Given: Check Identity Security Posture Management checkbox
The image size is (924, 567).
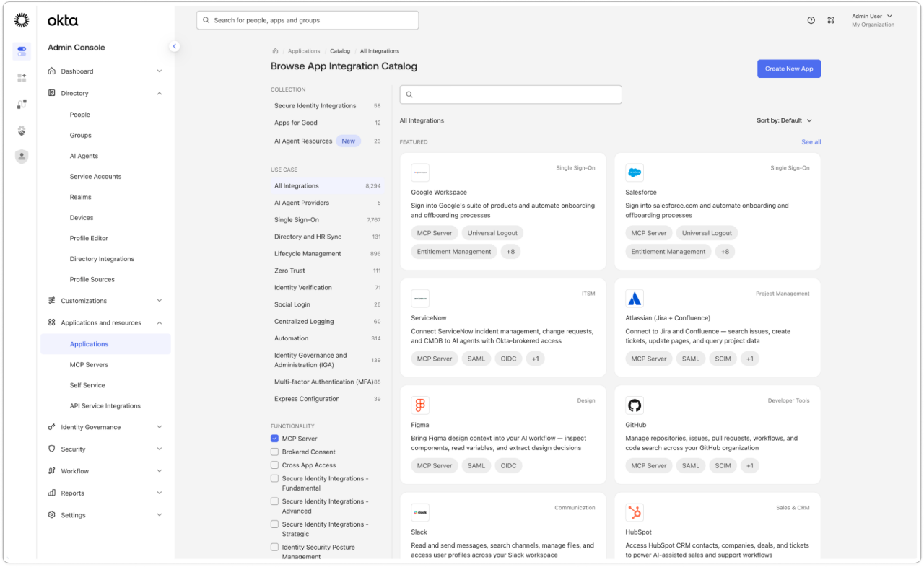Looking at the screenshot, I should [x=274, y=547].
